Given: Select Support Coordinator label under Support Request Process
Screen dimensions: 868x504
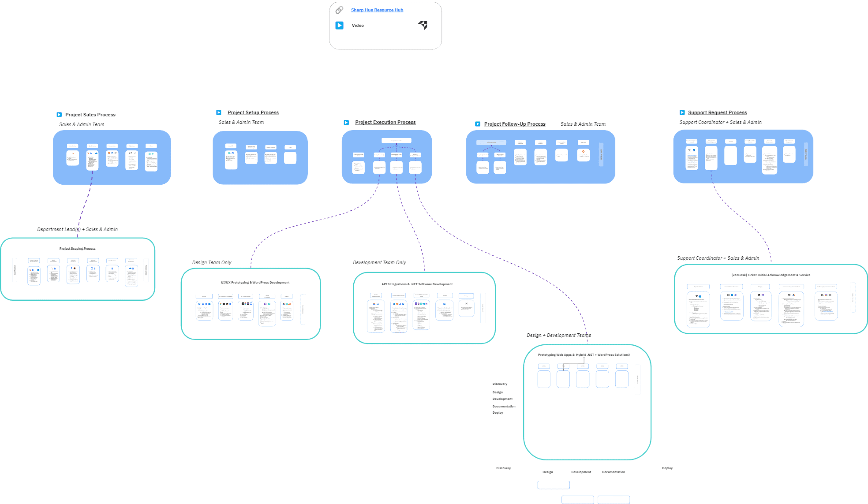Looking at the screenshot, I should coord(721,122).
